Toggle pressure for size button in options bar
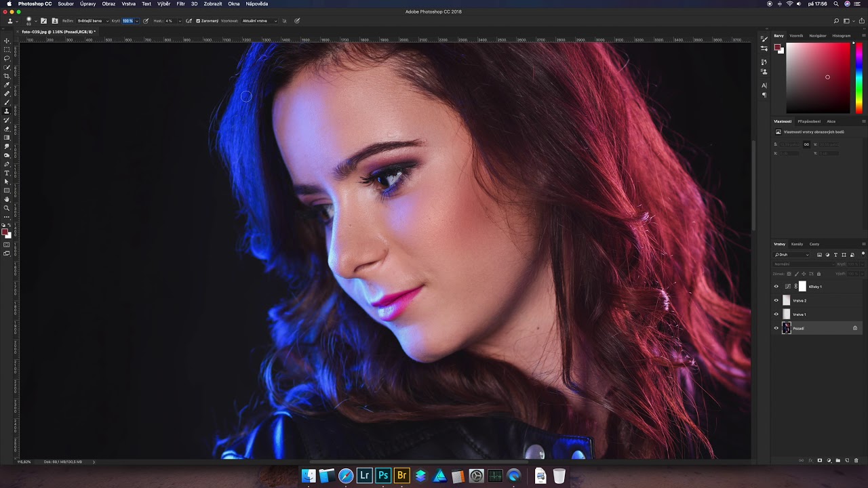 297,21
